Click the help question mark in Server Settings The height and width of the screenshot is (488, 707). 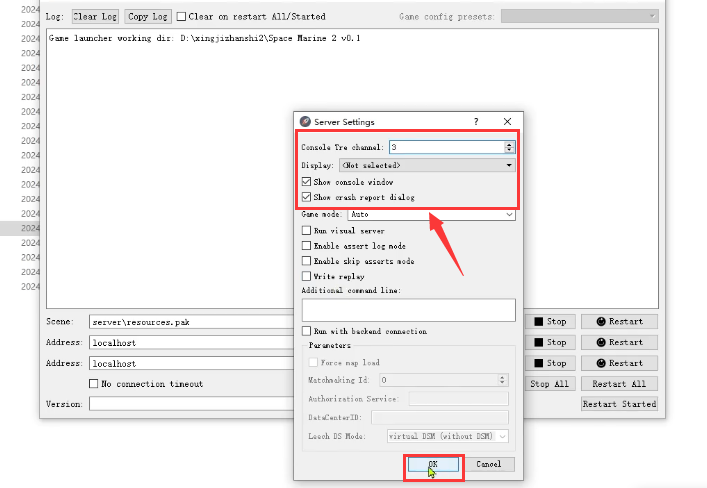[x=476, y=121]
